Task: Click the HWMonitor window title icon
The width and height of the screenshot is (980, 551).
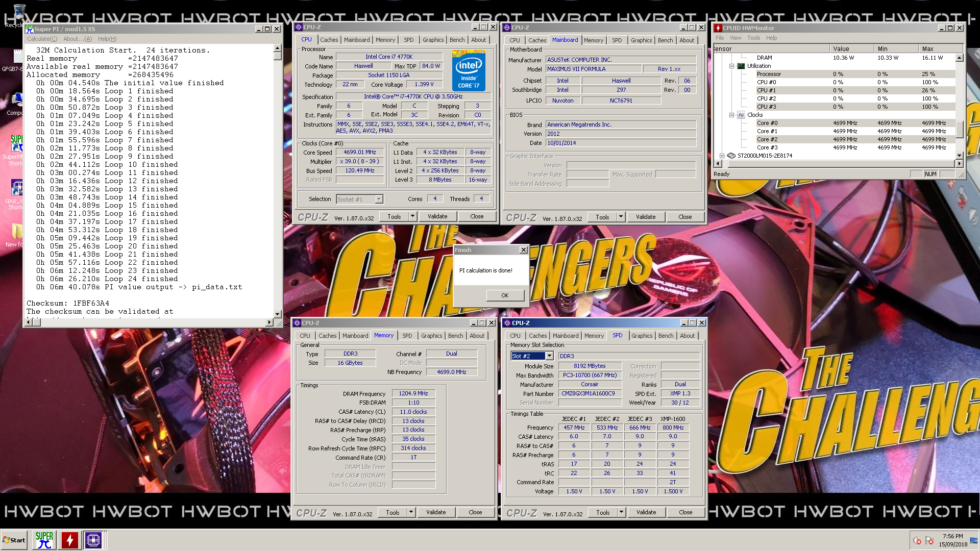Action: (718, 28)
